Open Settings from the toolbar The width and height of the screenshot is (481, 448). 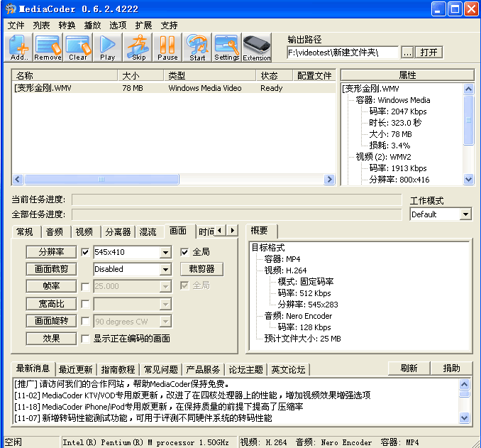[x=227, y=48]
